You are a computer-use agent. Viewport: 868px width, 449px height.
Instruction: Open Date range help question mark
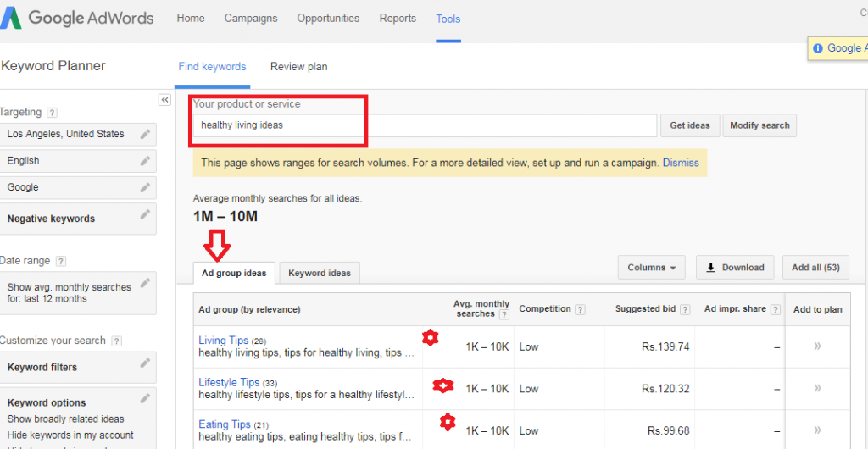click(x=61, y=261)
